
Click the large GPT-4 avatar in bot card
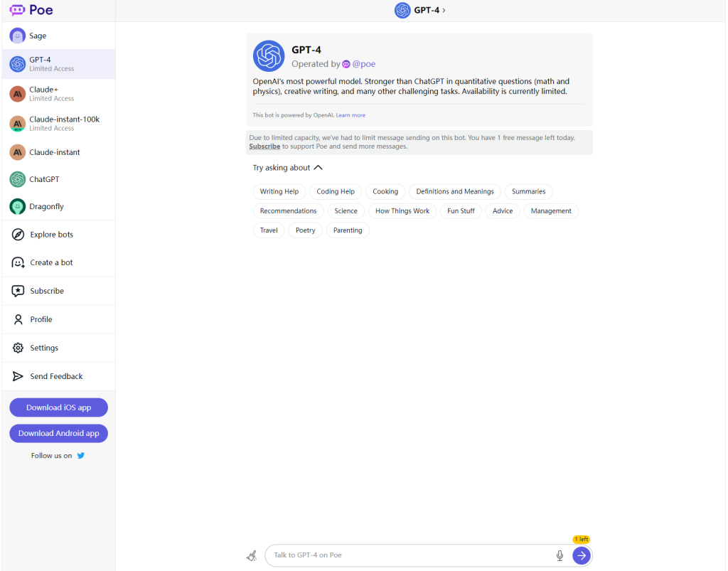pos(269,56)
